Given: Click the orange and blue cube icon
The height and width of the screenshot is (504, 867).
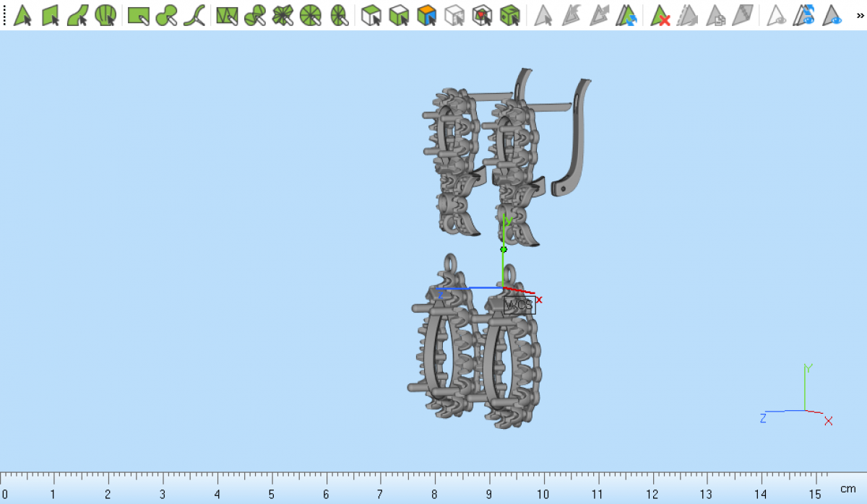Looking at the screenshot, I should (427, 15).
